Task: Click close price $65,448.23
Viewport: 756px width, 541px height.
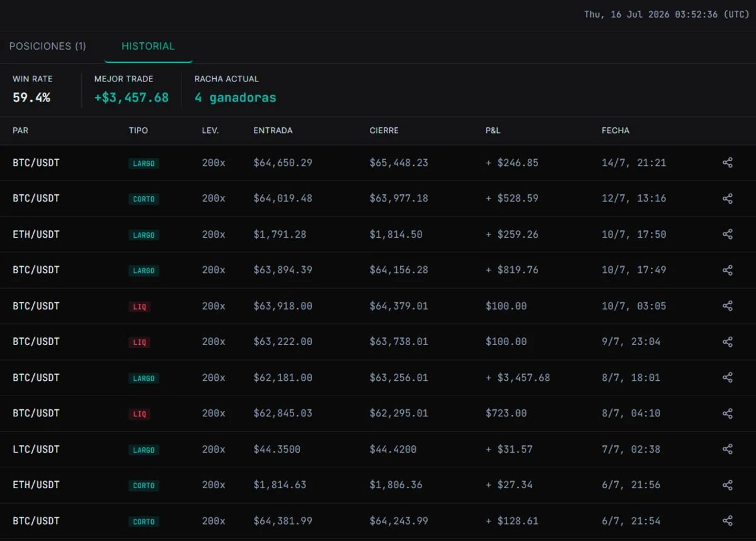Action: 399,163
